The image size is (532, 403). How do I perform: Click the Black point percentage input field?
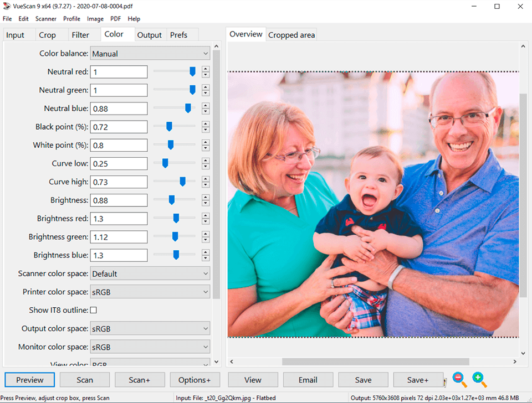coord(119,127)
